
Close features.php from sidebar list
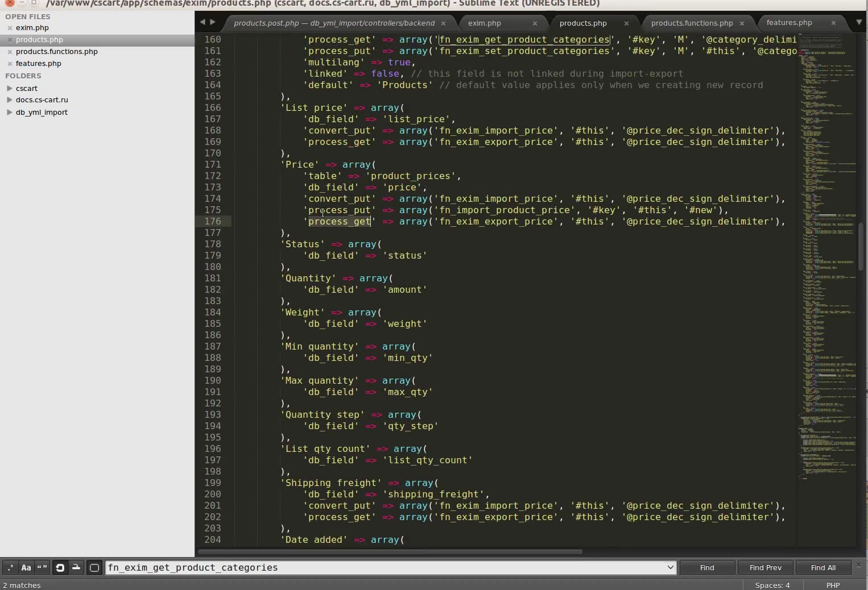click(10, 64)
